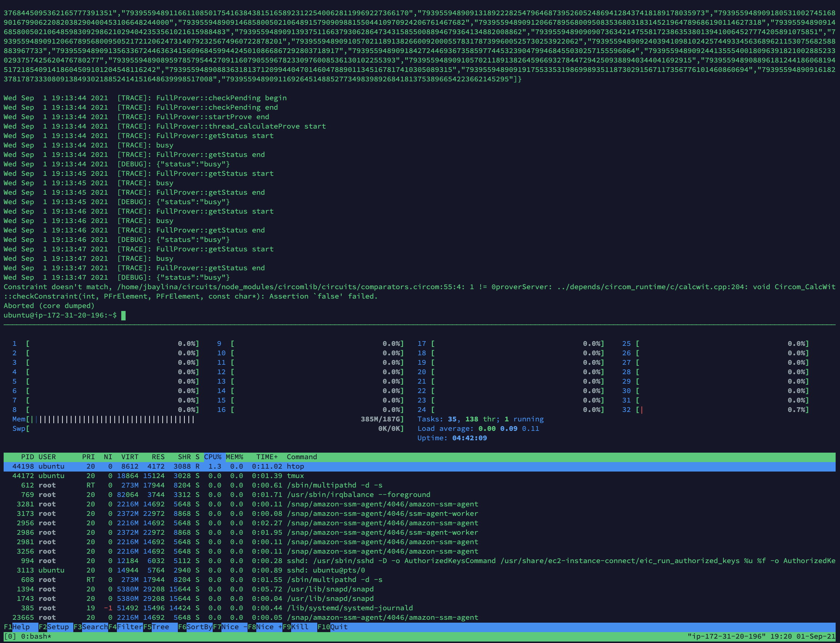
Task: Quit htop with the F10 Quit button
Action: [333, 627]
